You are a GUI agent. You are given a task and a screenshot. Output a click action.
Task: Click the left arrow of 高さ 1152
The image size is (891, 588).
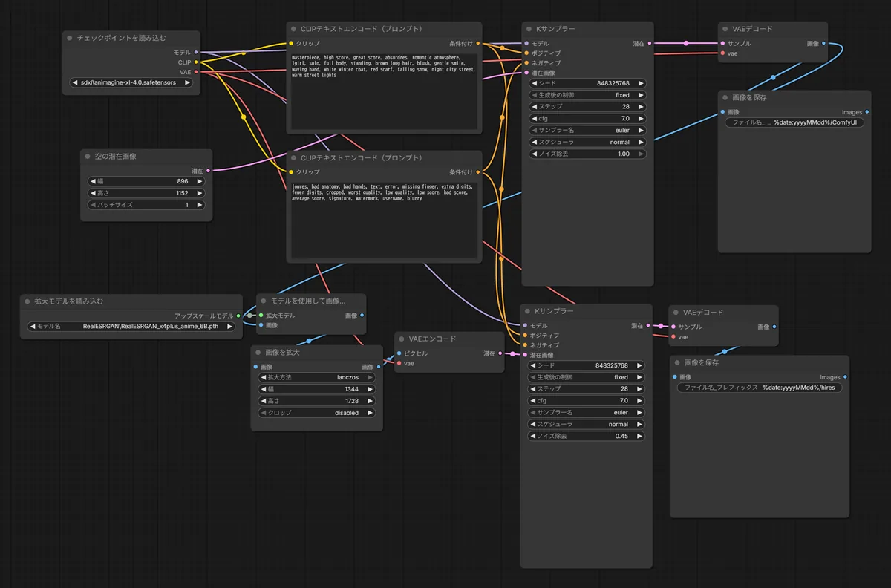pyautogui.click(x=92, y=193)
